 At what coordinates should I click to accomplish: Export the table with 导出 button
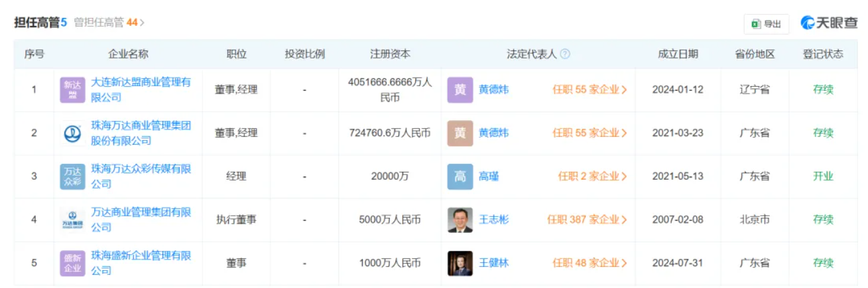click(767, 24)
